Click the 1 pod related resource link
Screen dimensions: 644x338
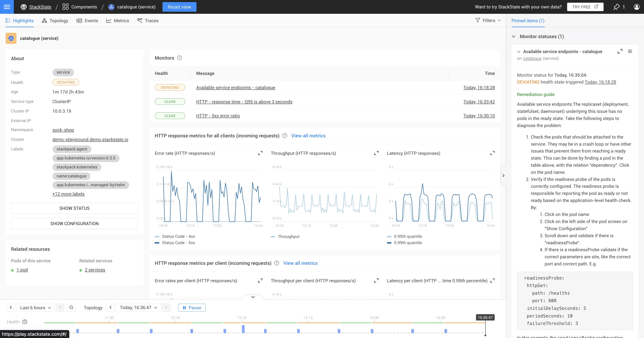click(22, 269)
